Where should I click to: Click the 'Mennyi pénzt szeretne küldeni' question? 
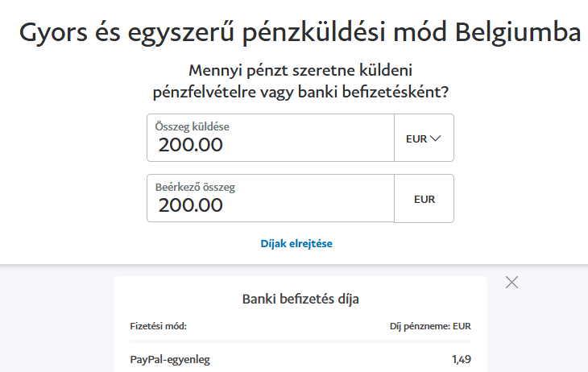[300, 71]
